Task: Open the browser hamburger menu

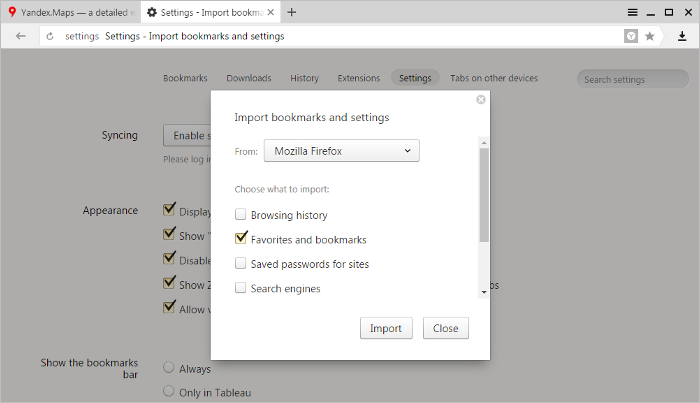Action: [633, 12]
